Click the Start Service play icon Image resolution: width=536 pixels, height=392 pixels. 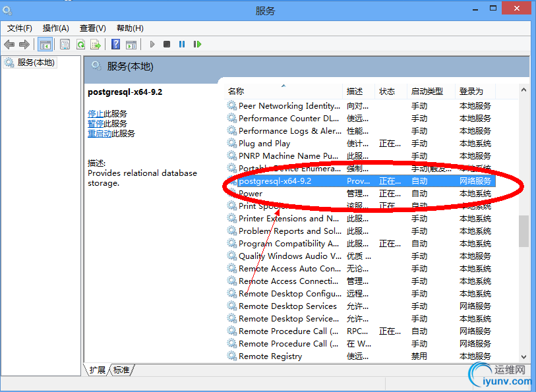point(152,44)
